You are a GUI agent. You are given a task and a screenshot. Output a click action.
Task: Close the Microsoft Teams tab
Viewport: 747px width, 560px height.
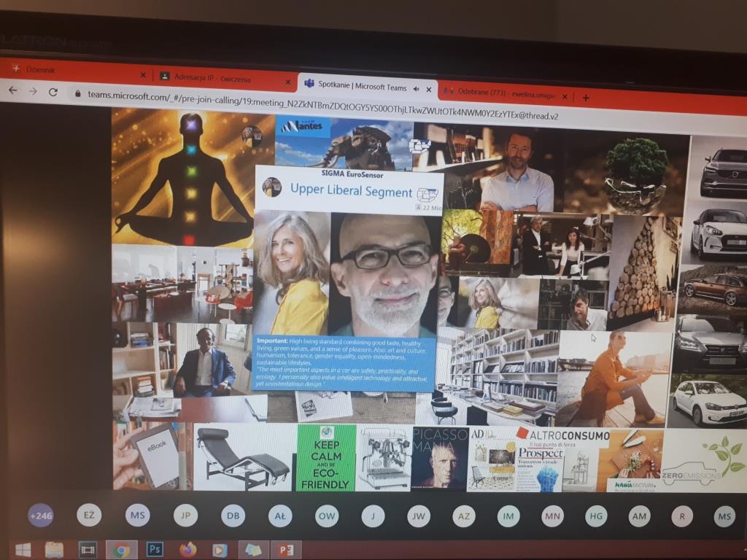(x=429, y=90)
